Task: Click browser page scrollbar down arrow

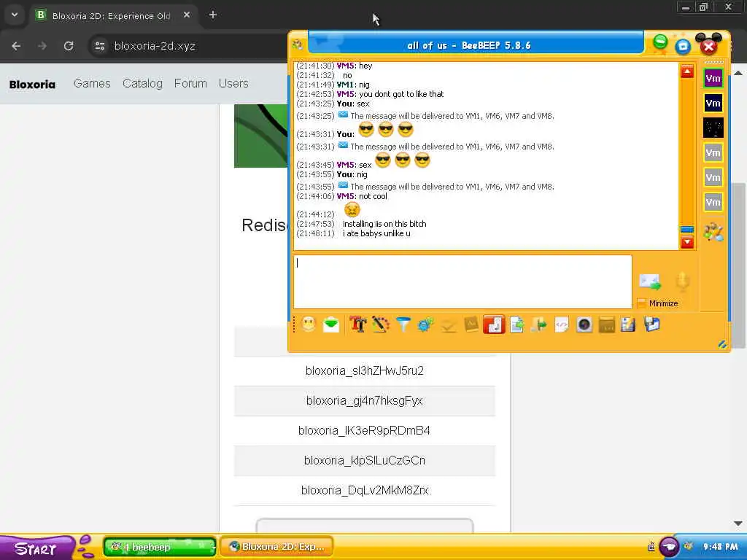Action: point(738,524)
